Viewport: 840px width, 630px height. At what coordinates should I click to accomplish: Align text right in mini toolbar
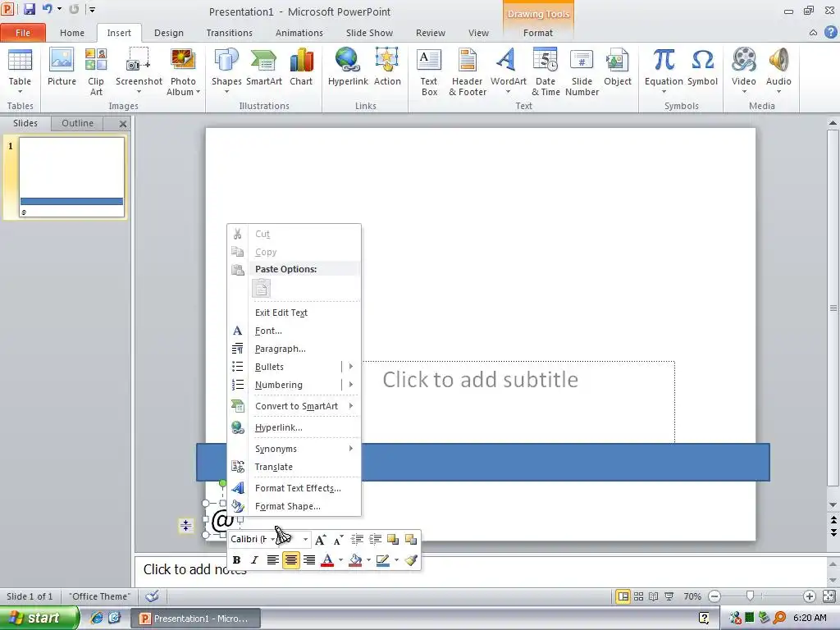click(309, 560)
